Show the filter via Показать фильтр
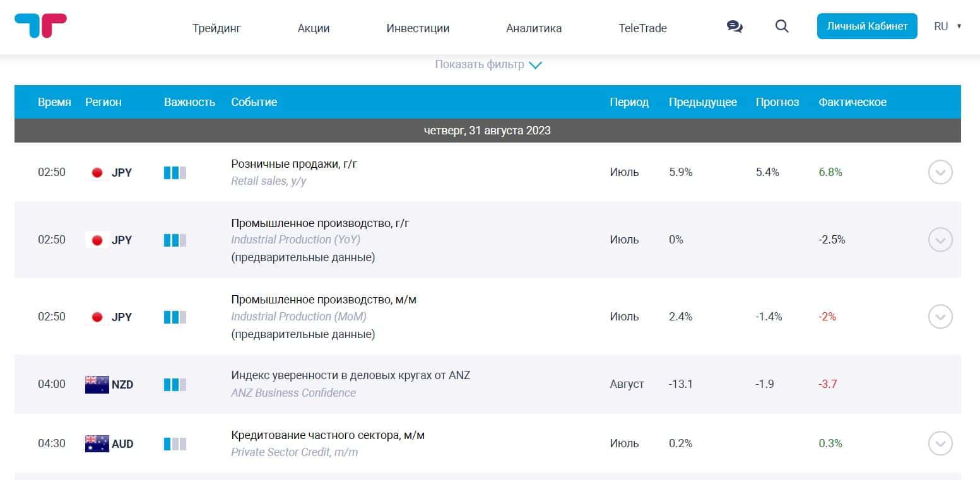980x480 pixels. pos(488,64)
